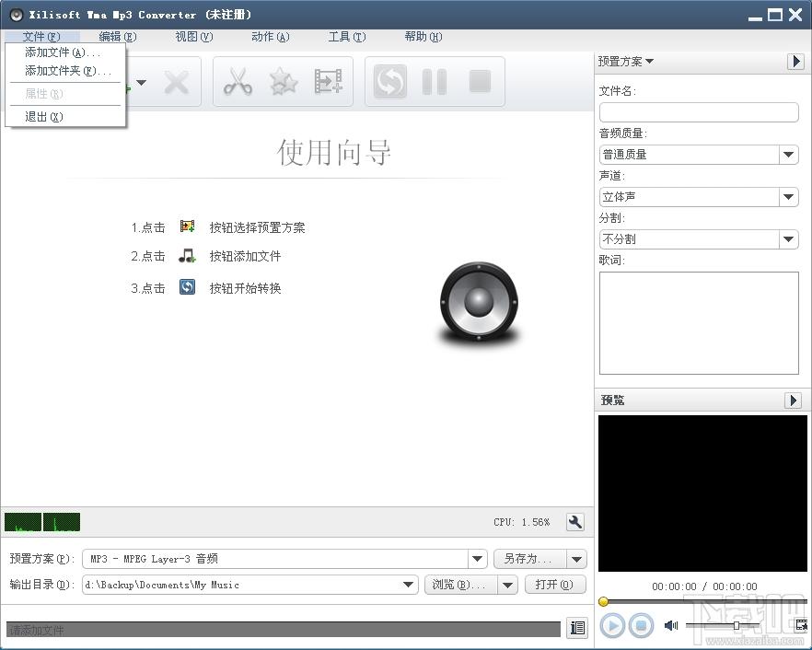Open the 动作(A) menu
The image size is (812, 650).
271,36
